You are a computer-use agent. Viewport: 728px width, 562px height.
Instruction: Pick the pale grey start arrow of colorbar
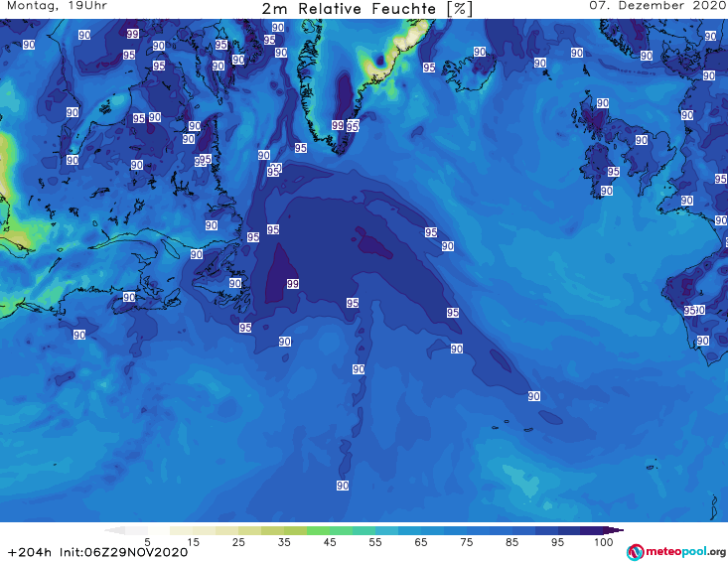click(114, 530)
